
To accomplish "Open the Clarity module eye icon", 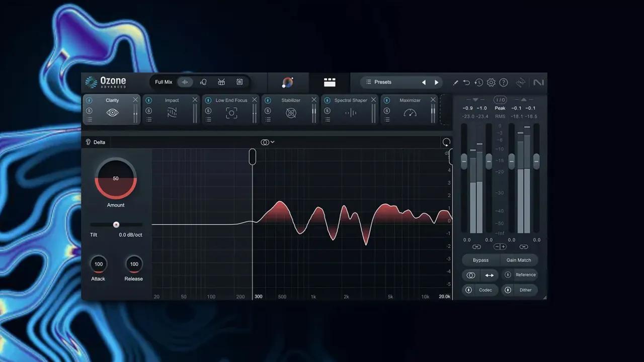I will pyautogui.click(x=112, y=113).
